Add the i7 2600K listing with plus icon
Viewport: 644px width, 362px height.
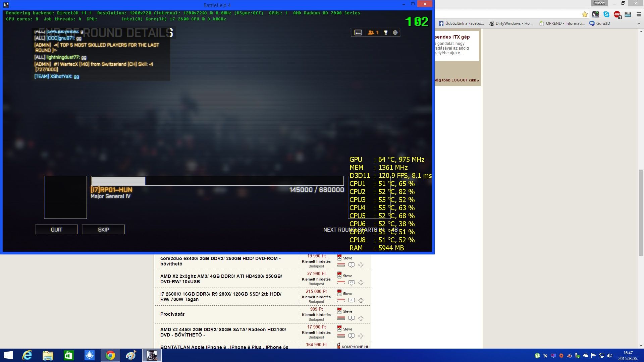361,300
